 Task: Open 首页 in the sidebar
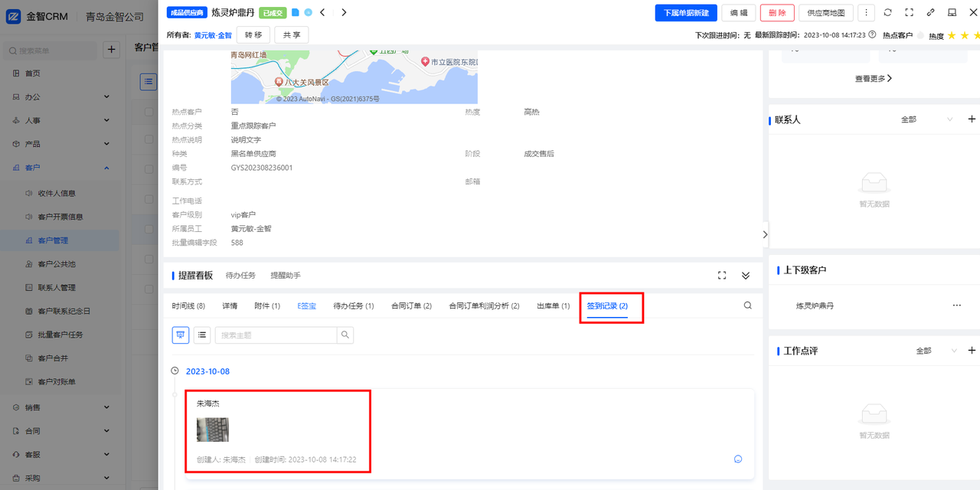33,73
